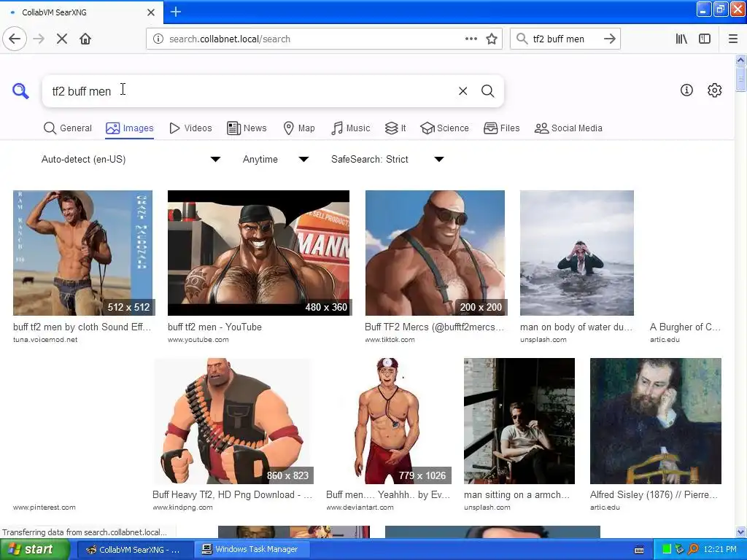
Task: Open 'Buff men.... Yeahhh.. by Ev...' link
Action: (388, 495)
